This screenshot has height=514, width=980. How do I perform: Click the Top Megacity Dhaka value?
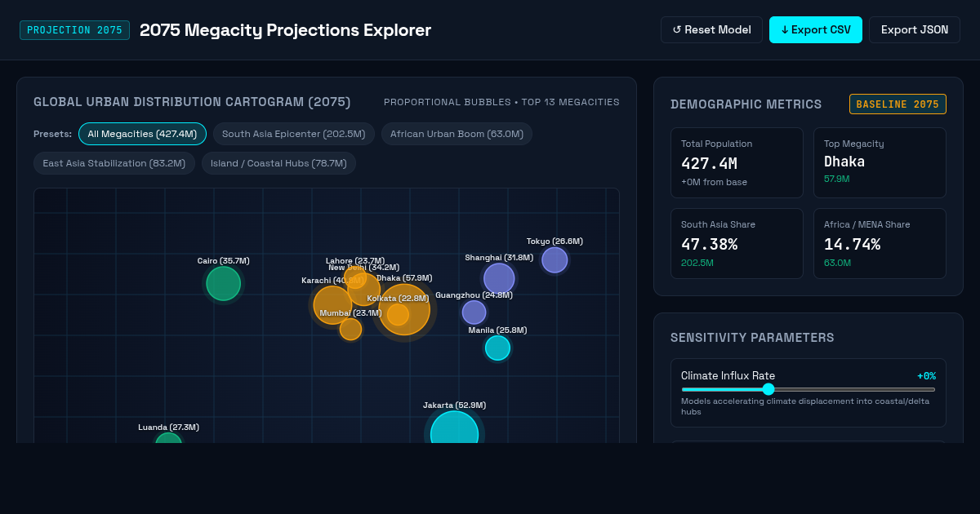point(844,162)
